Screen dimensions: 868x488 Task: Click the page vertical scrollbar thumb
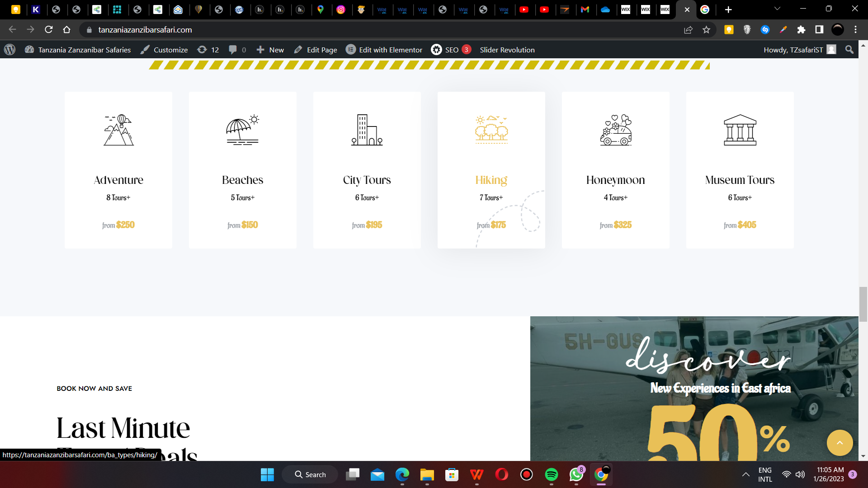[863, 304]
